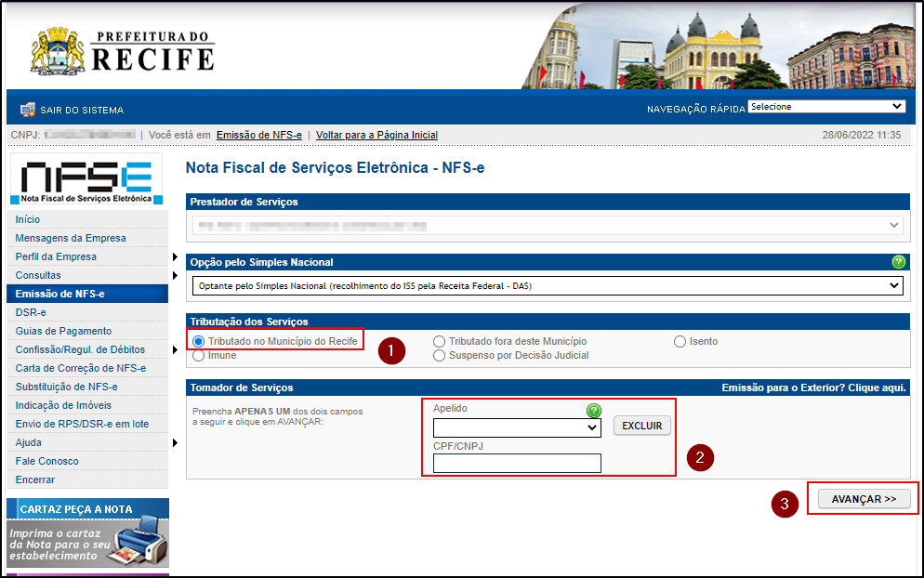Click the Prestador de Serviços section header
The width and height of the screenshot is (924, 578).
[244, 202]
